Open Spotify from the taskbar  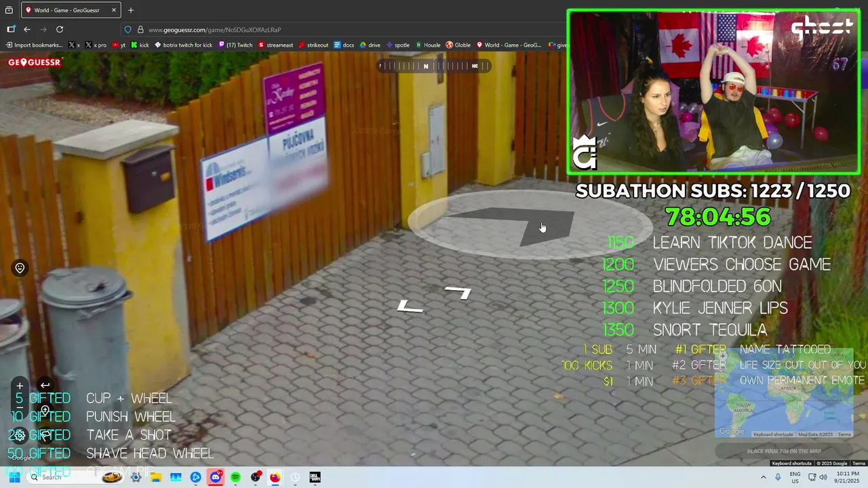pos(235,477)
